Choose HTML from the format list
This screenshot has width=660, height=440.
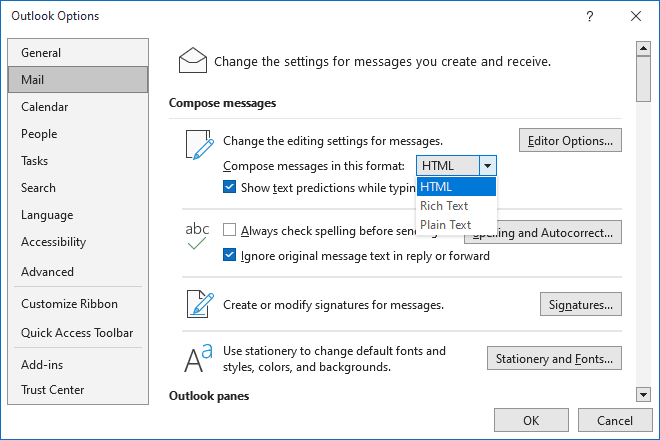click(x=456, y=187)
